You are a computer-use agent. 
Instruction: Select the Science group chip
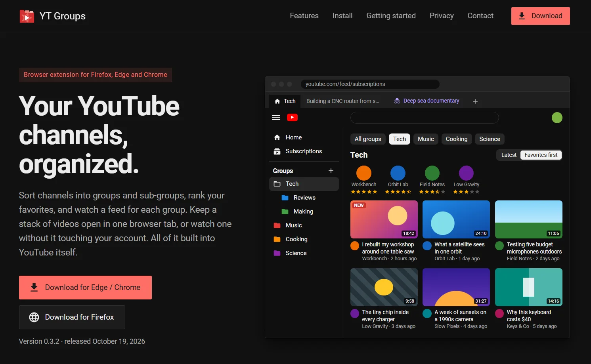pos(490,139)
